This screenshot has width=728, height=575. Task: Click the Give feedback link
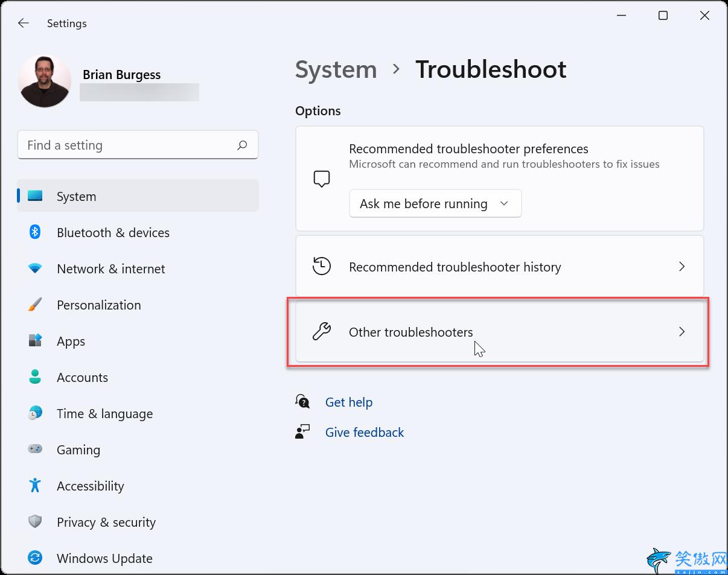[x=365, y=432]
